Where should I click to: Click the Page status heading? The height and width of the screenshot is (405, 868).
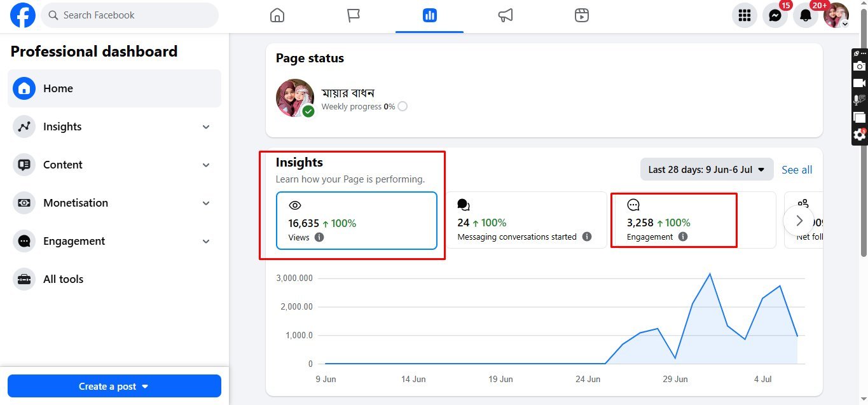(x=310, y=58)
